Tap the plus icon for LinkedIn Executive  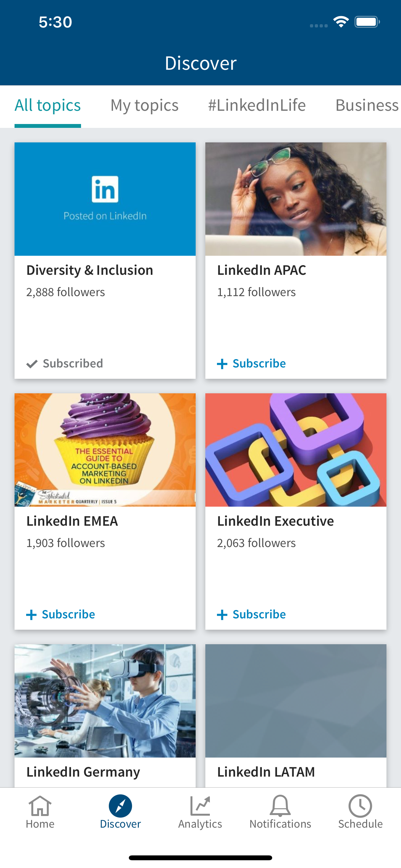pos(222,615)
